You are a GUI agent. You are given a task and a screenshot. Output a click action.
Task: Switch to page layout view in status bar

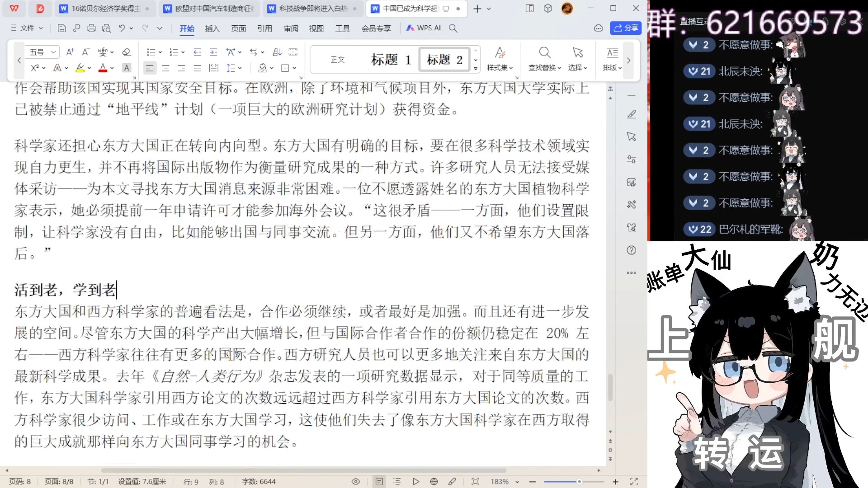[379, 482]
